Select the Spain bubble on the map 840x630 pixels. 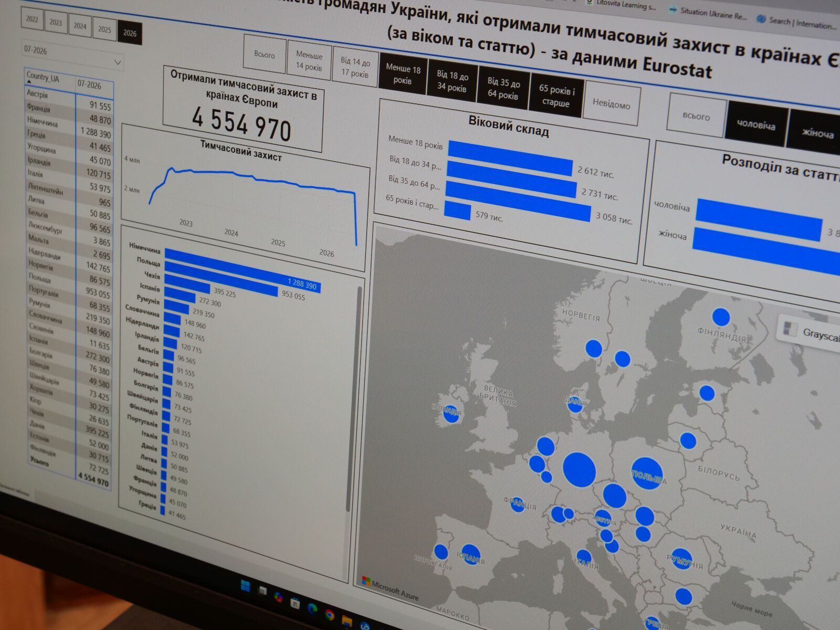471,555
